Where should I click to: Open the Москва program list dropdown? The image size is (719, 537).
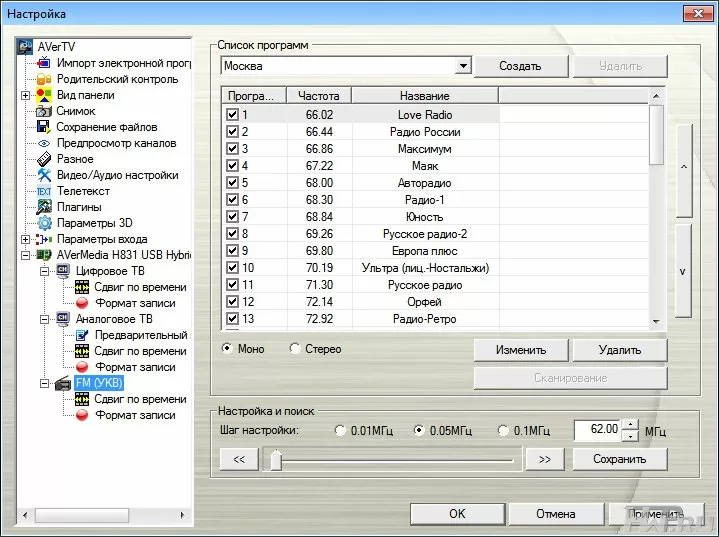[x=462, y=66]
